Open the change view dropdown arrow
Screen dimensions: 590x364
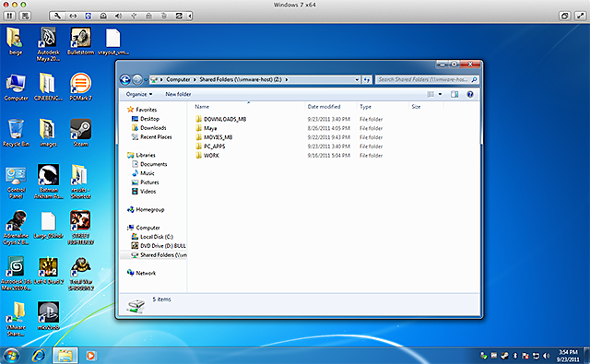441,94
